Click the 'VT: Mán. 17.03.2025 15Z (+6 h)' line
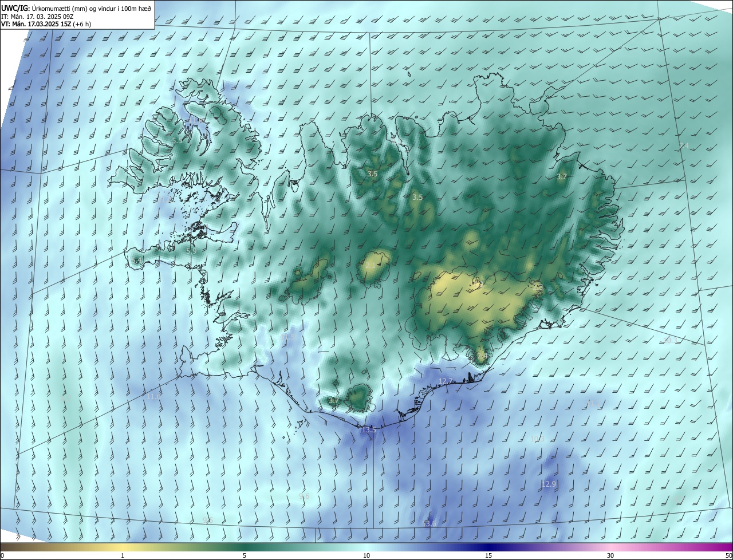 pos(46,24)
